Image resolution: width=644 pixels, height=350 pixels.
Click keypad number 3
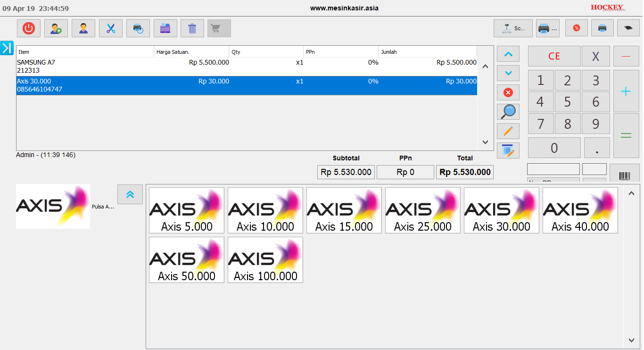click(x=596, y=80)
